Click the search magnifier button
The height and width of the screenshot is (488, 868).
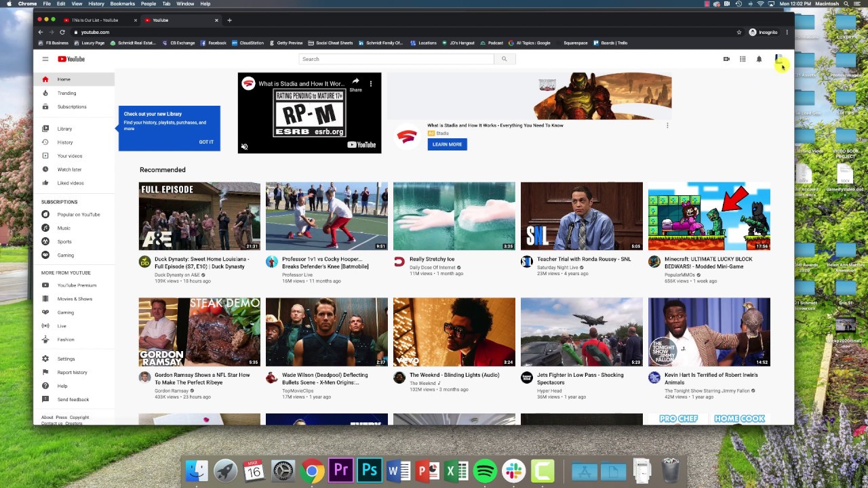[504, 59]
